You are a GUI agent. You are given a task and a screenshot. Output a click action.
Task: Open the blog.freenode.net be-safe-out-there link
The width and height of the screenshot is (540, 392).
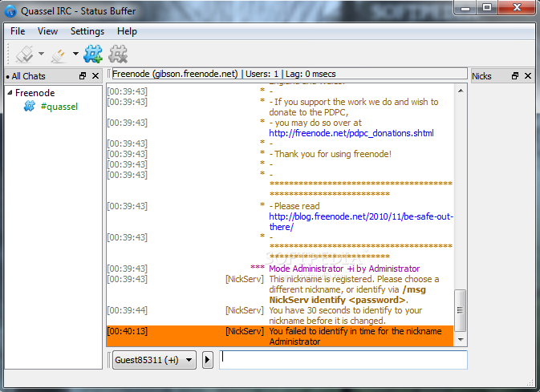click(x=361, y=221)
